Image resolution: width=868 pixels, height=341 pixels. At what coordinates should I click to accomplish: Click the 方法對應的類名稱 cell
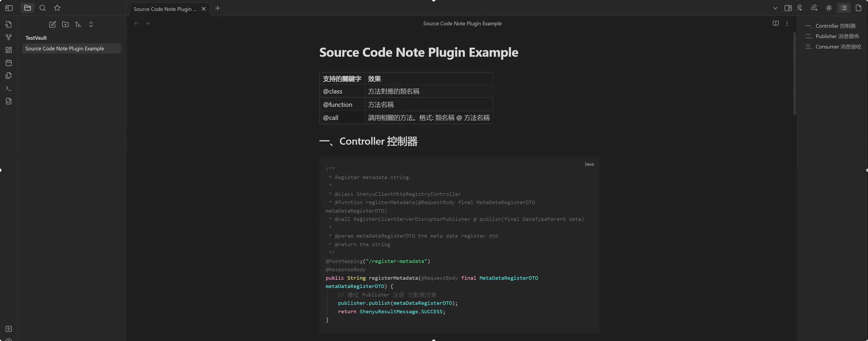click(429, 91)
